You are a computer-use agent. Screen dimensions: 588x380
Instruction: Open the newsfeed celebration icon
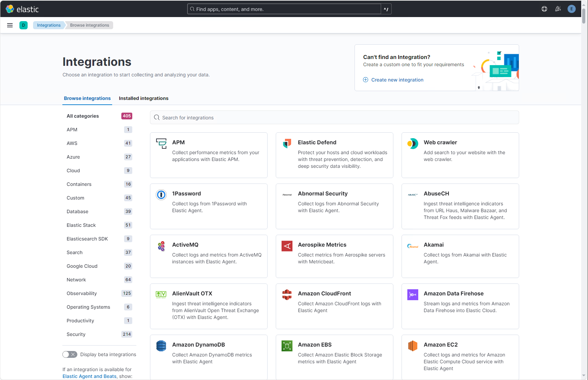(558, 9)
